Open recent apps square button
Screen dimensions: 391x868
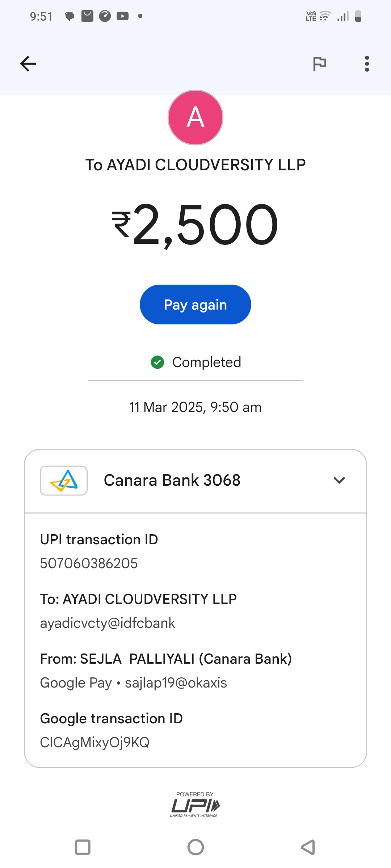tap(83, 847)
